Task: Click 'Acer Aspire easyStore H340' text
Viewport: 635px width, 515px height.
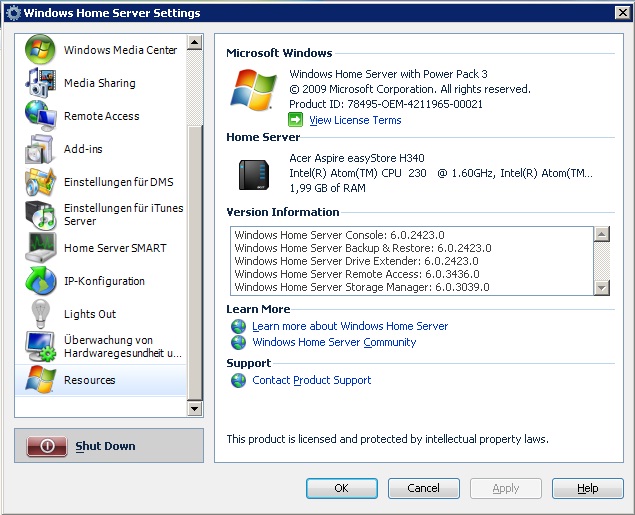Action: click(x=357, y=158)
